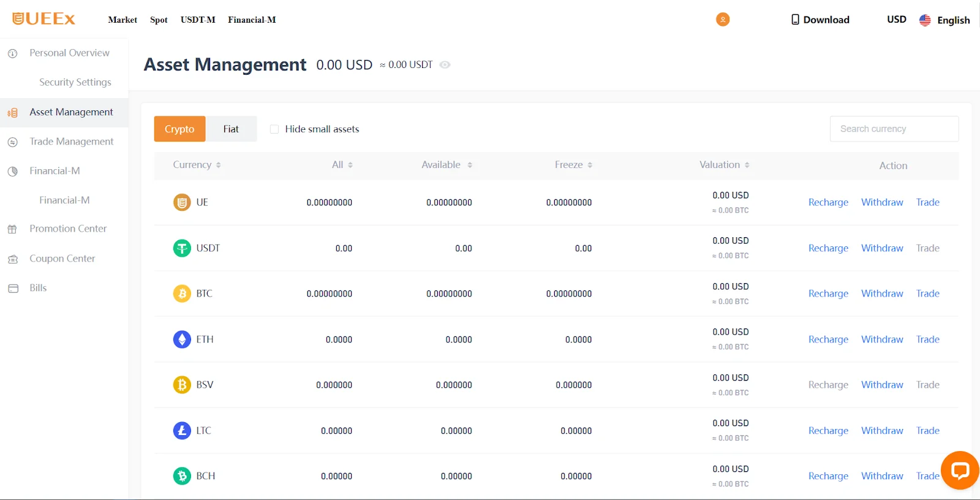
Task: Click the UE coin icon
Action: point(182,202)
